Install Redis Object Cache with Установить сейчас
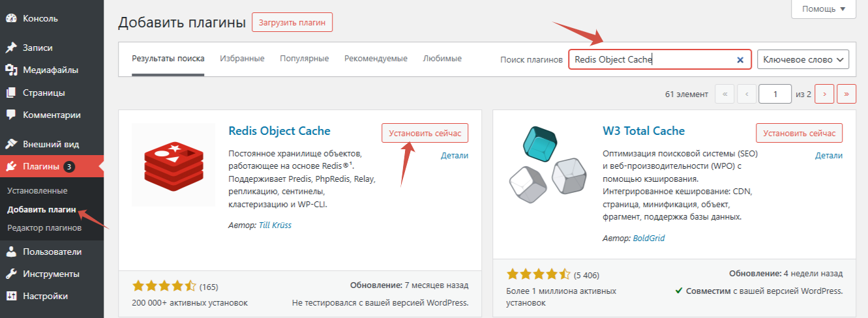 pos(425,133)
